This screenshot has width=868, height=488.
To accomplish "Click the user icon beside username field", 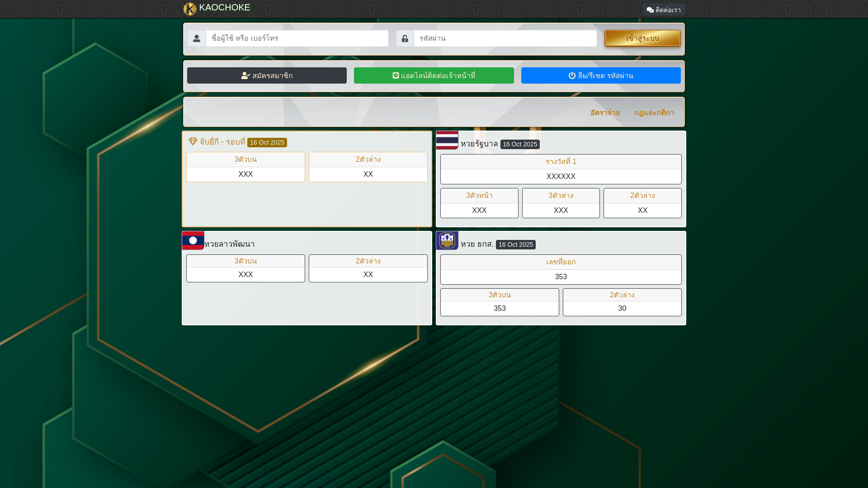I will 197,38.
